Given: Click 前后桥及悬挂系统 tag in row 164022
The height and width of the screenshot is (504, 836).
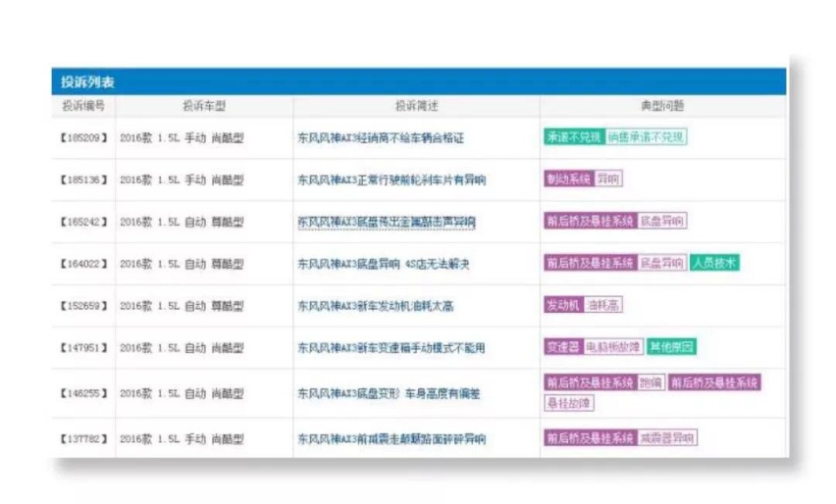Looking at the screenshot, I should point(590,263).
